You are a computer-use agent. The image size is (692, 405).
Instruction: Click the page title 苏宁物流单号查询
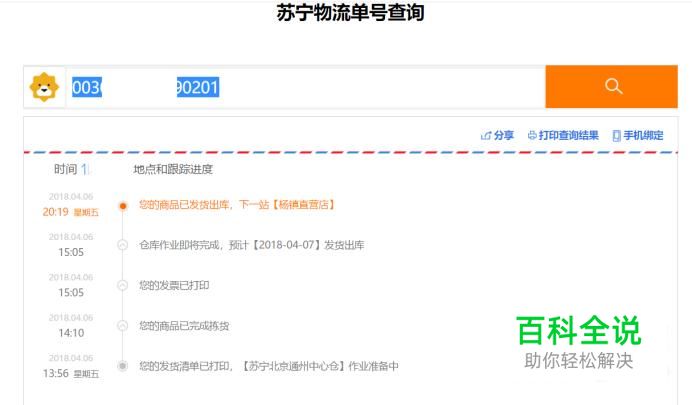click(x=350, y=12)
